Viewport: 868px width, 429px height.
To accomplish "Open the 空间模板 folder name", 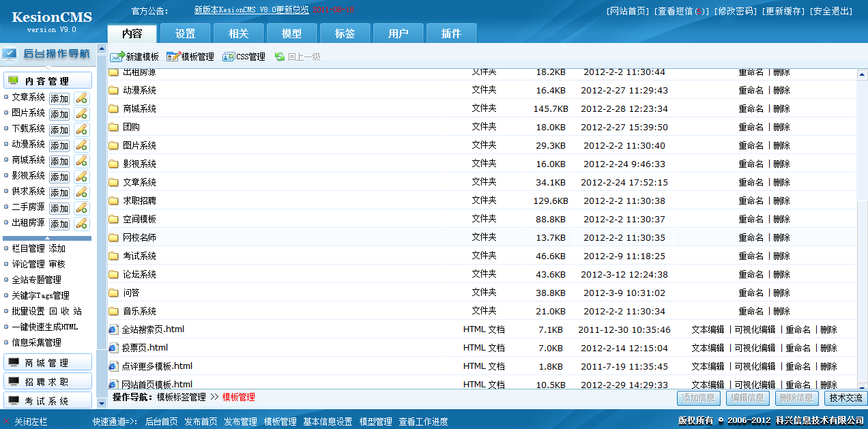I will tap(139, 219).
